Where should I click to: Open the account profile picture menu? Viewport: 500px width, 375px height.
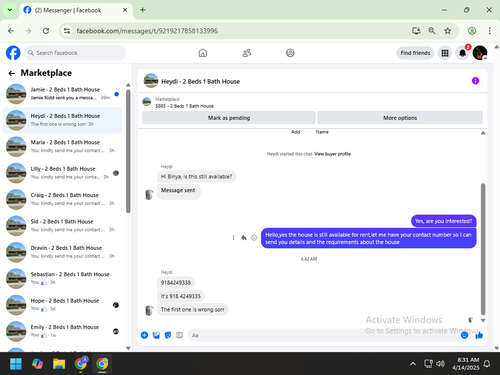[x=480, y=53]
